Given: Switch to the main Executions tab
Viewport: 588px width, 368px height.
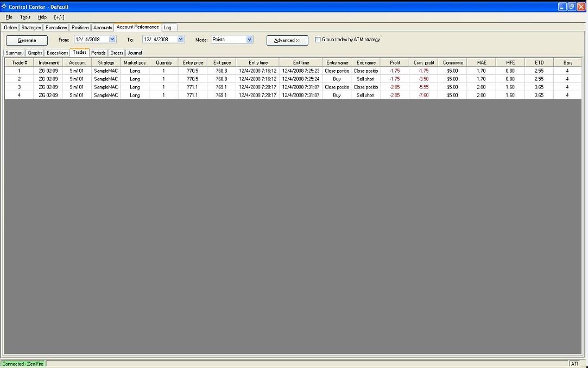Looking at the screenshot, I should pos(56,27).
